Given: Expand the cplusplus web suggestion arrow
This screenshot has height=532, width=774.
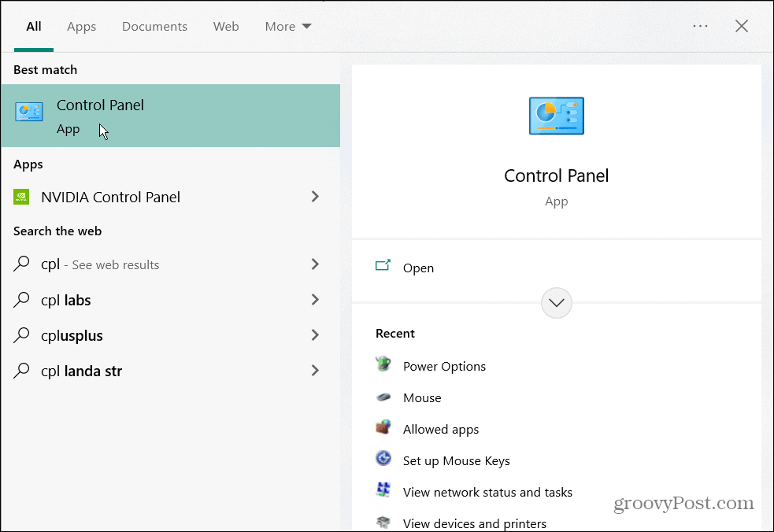Looking at the screenshot, I should pyautogui.click(x=315, y=335).
